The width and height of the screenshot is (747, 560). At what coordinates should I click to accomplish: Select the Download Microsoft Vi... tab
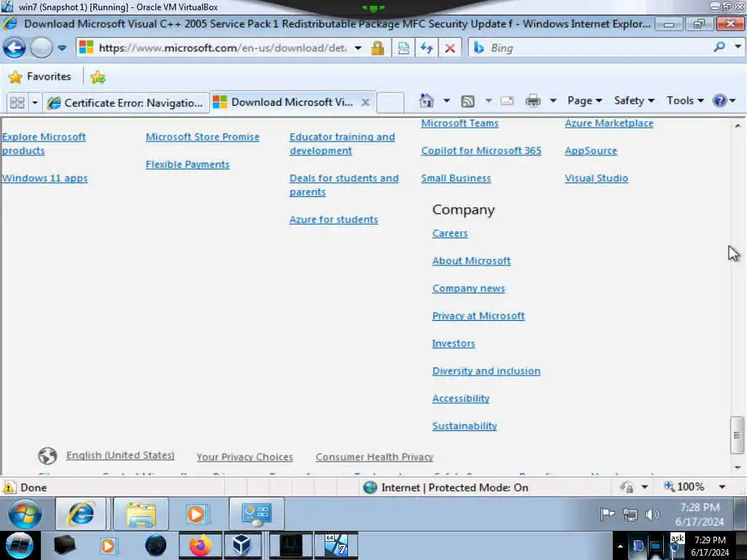292,102
